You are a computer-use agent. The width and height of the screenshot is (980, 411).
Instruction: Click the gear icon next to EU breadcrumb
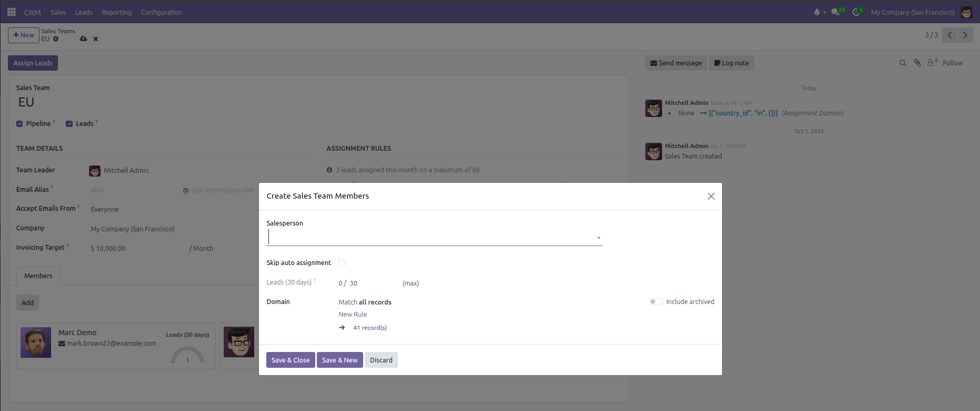coord(56,39)
